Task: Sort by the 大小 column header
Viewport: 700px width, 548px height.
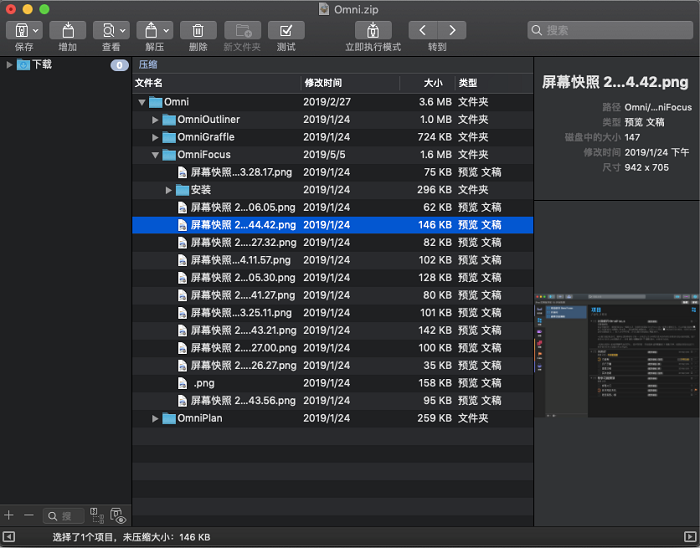Action: [432, 83]
